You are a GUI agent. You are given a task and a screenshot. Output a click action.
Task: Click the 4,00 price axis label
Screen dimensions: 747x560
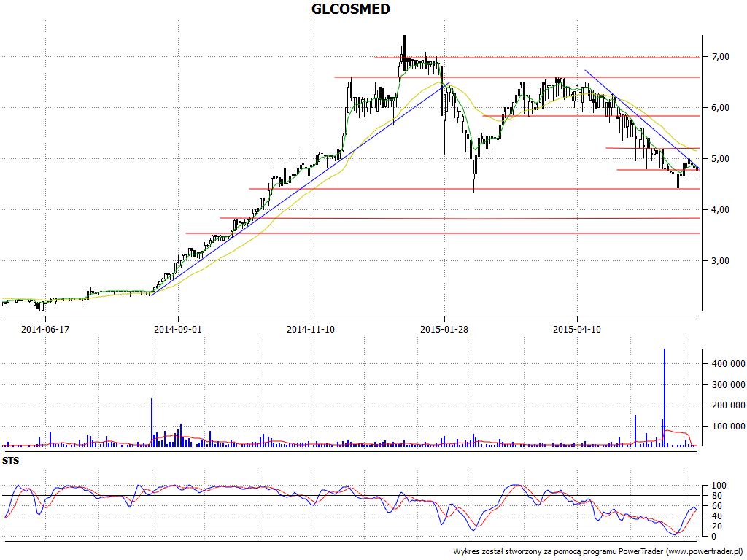(721, 209)
